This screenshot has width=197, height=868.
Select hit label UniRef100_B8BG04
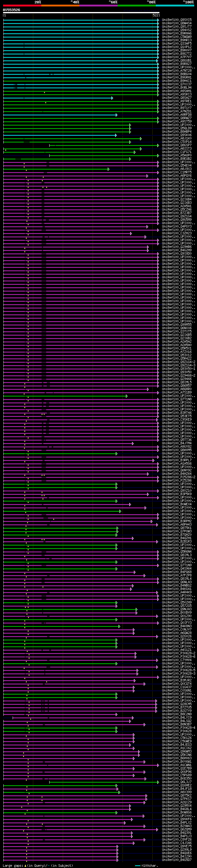tap(177, 74)
